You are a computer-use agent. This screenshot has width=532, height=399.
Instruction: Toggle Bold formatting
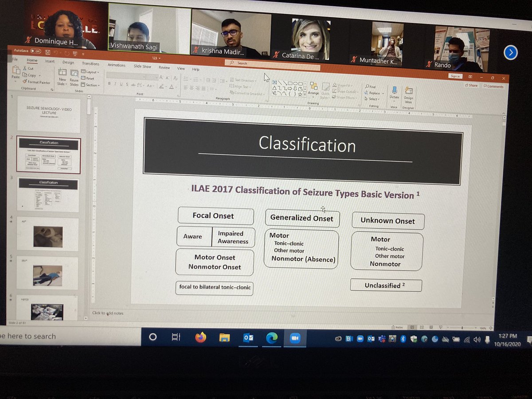(110, 84)
